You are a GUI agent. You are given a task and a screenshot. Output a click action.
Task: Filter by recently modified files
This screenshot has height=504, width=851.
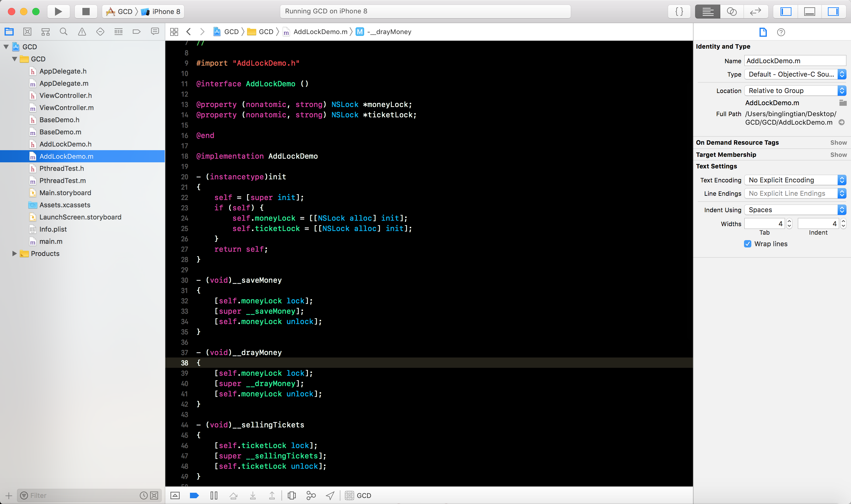click(x=144, y=495)
